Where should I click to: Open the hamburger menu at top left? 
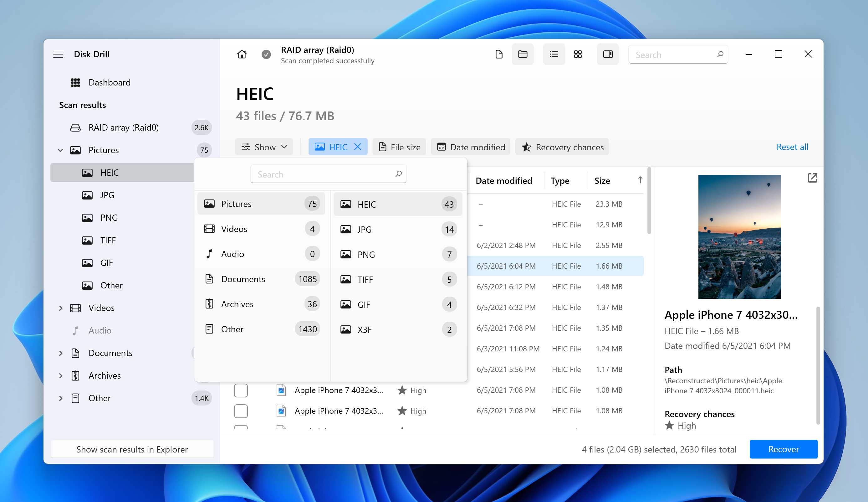(x=59, y=54)
